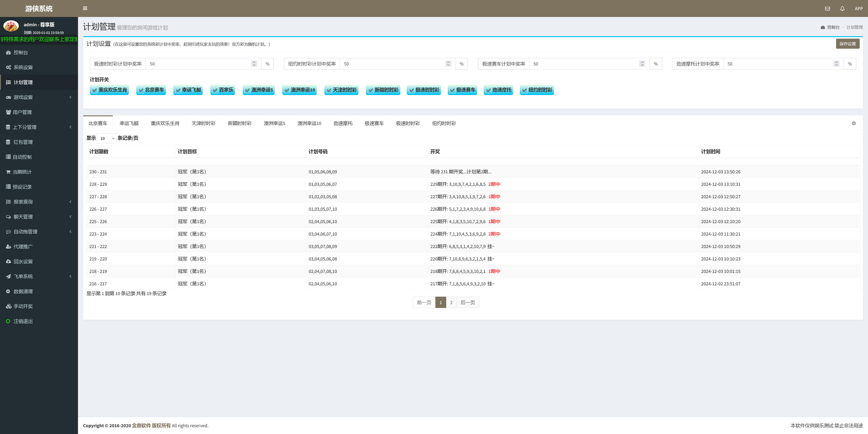
Task: Open 手动开奖 in sidebar
Action: [x=23, y=306]
